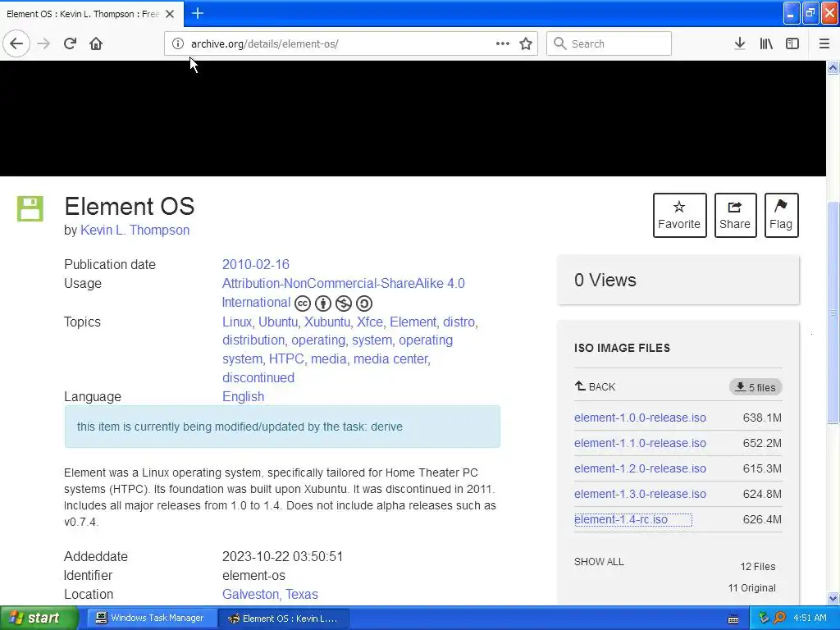This screenshot has height=630, width=840.
Task: Open the page actions three-dot menu
Action: [503, 43]
